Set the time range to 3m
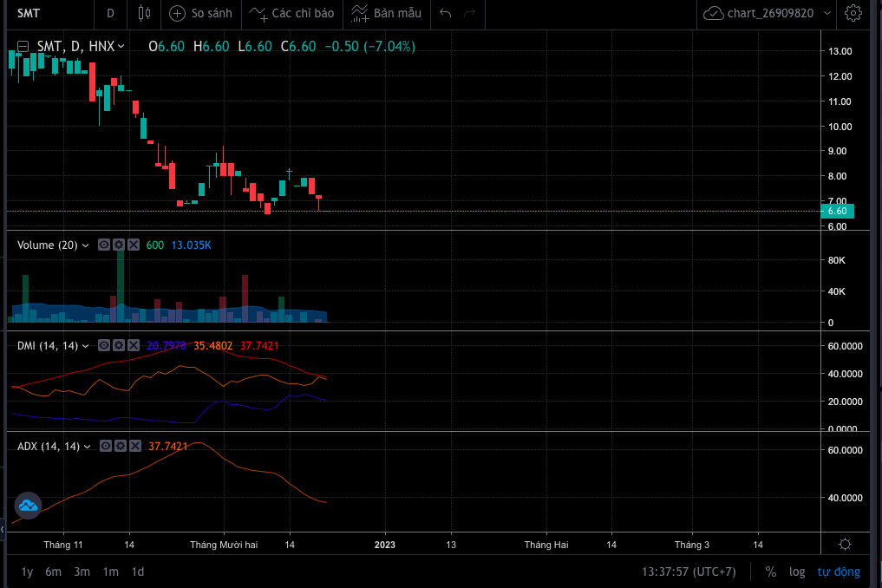The image size is (882, 588). click(82, 572)
